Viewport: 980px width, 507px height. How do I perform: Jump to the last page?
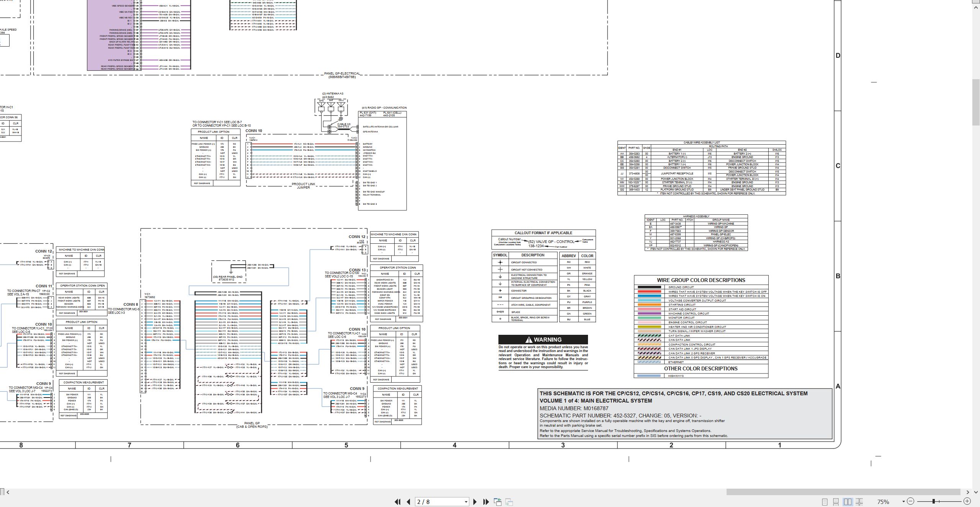(486, 502)
